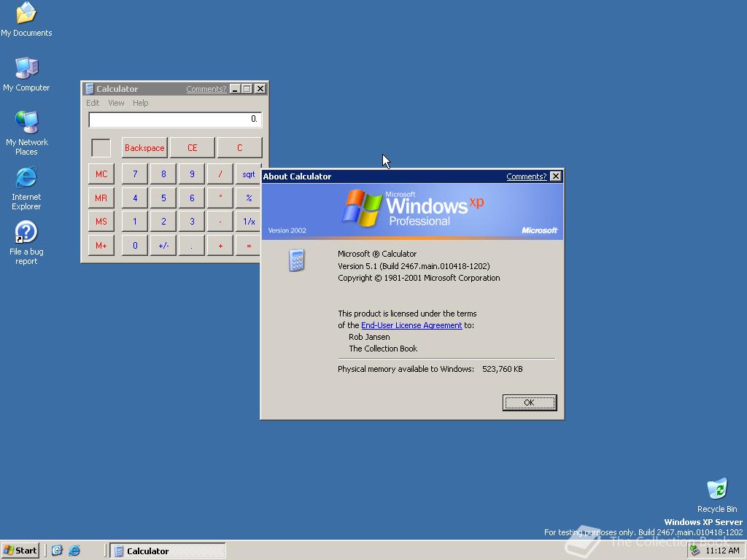
Task: Click the subtract (-) button
Action: (x=220, y=222)
